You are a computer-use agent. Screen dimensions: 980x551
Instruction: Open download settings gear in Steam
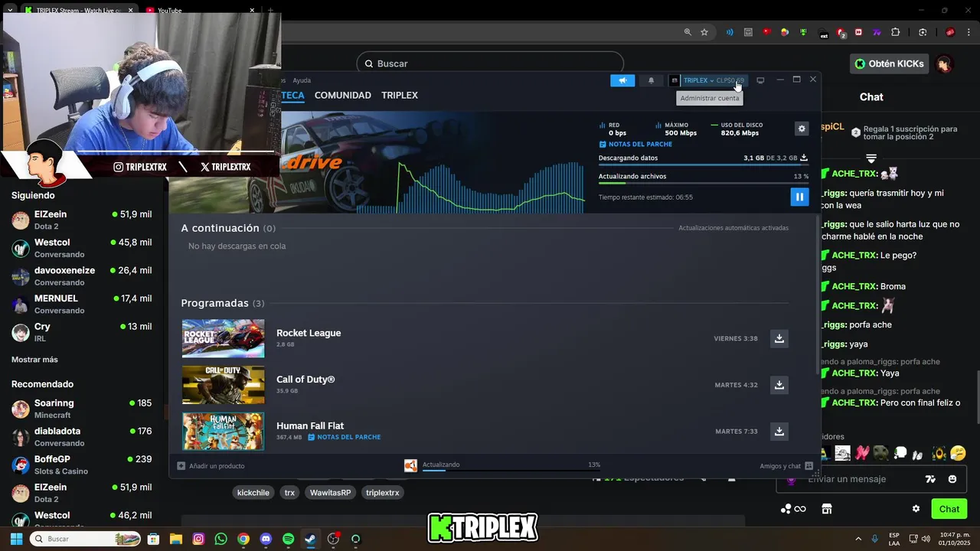point(802,129)
